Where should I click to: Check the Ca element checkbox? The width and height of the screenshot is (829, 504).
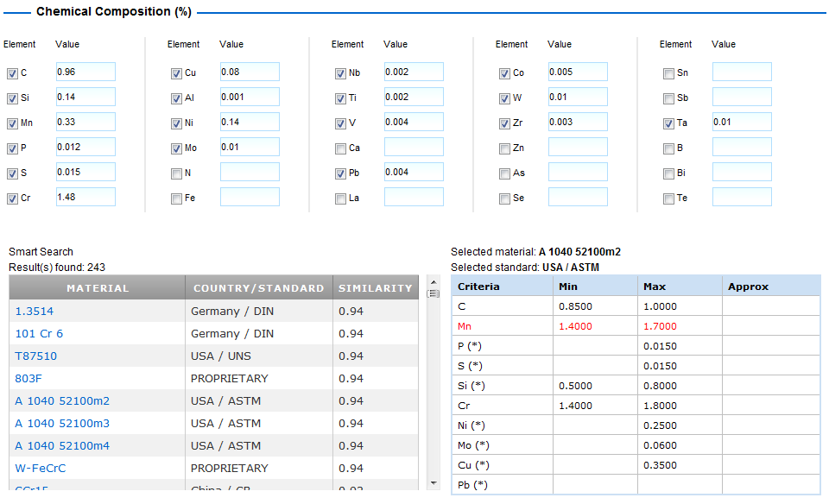(x=340, y=148)
